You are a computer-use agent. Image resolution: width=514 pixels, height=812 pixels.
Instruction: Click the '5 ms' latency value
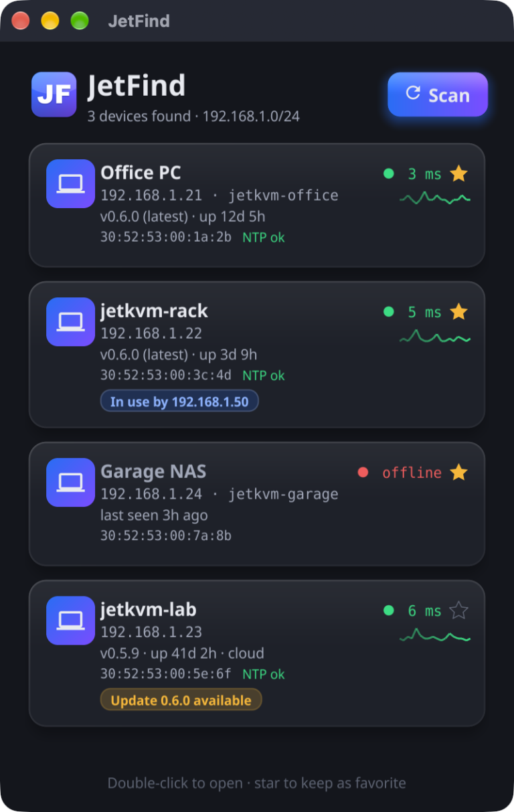[425, 312]
